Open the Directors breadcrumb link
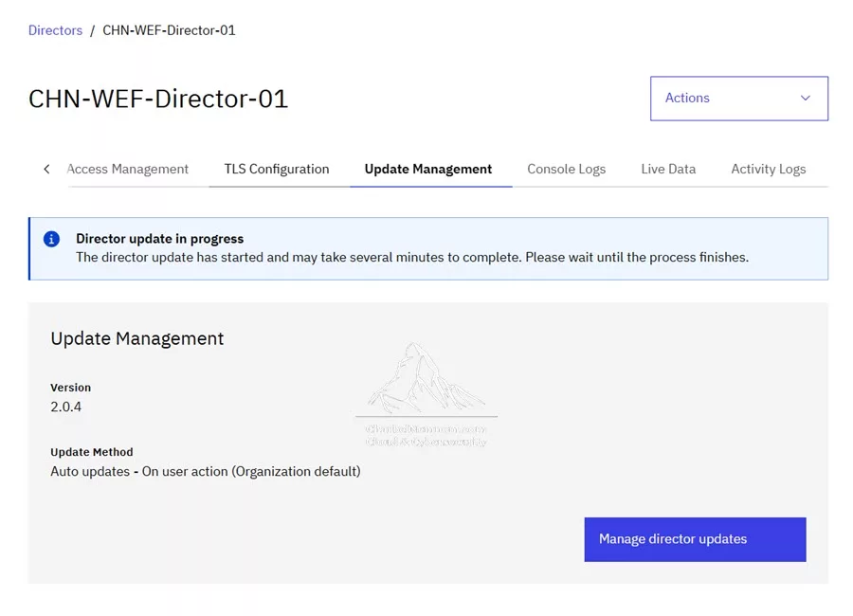853x616 pixels. [56, 30]
